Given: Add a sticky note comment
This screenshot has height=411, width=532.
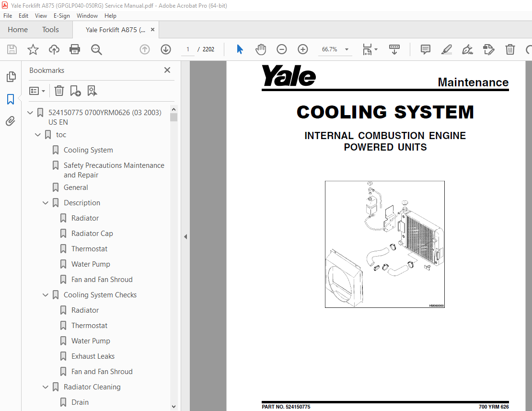Looking at the screenshot, I should 425,49.
